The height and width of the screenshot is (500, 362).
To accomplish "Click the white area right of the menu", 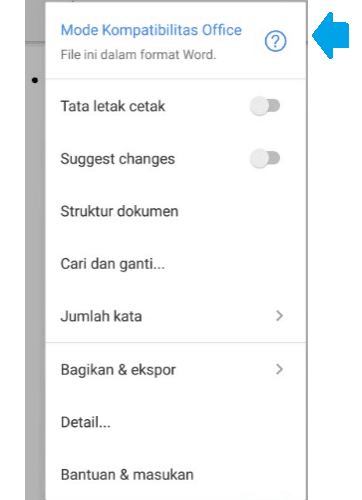I will 335,267.
